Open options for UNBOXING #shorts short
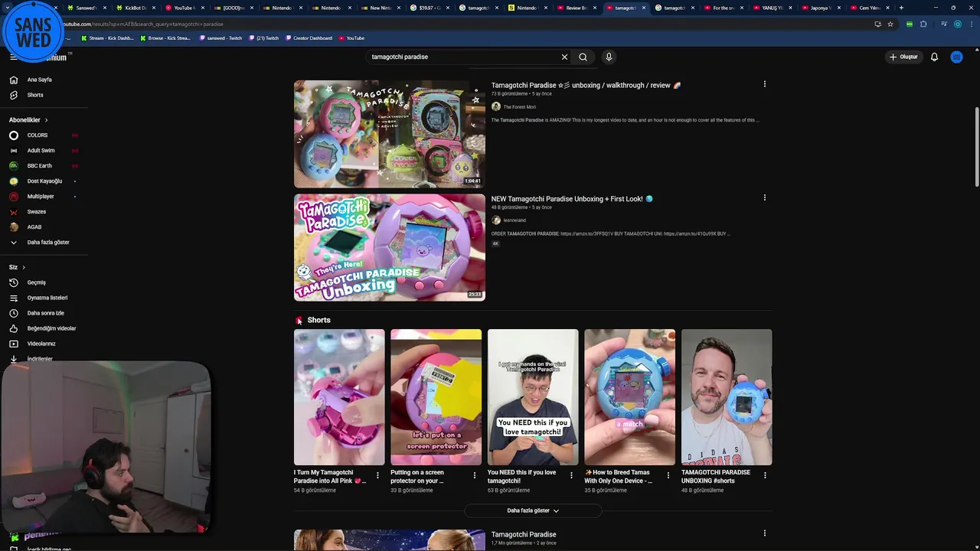The width and height of the screenshot is (980, 551). 765,475
